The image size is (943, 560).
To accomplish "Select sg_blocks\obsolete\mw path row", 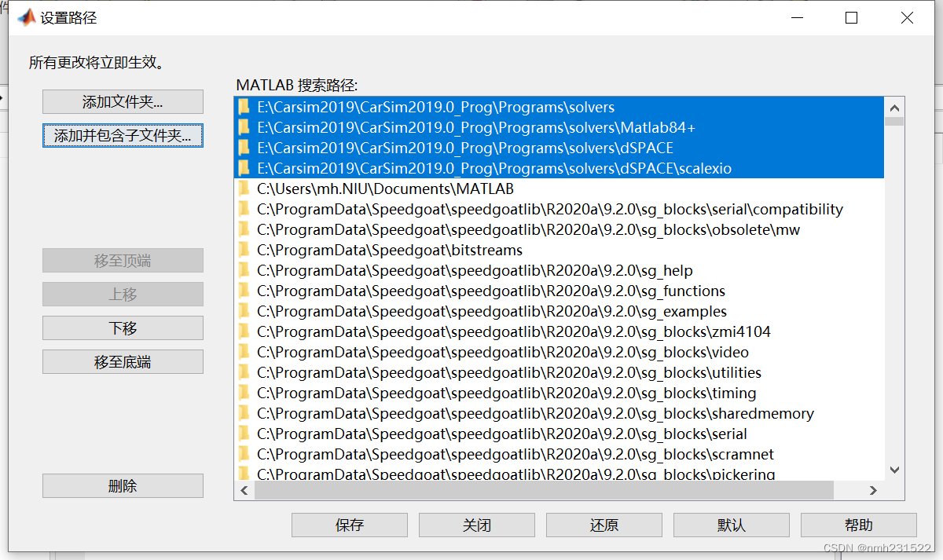I will 560,229.
